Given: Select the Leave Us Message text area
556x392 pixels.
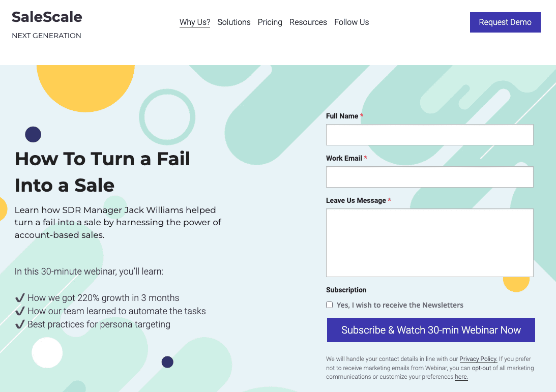Looking at the screenshot, I should point(429,243).
